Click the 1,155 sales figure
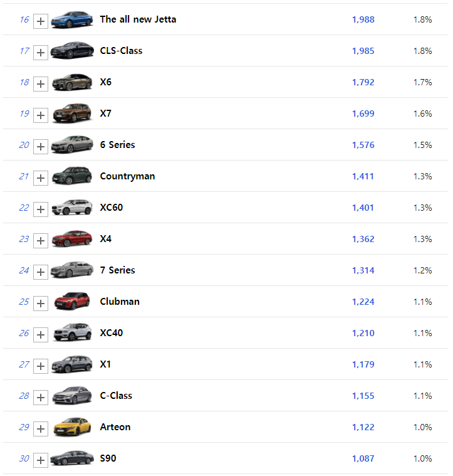This screenshot has width=453, height=476. (x=363, y=396)
